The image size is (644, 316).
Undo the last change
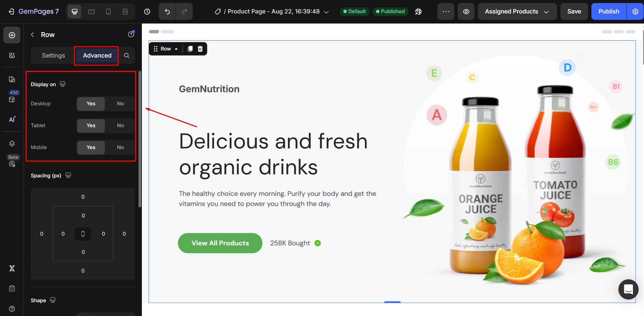coord(167,12)
